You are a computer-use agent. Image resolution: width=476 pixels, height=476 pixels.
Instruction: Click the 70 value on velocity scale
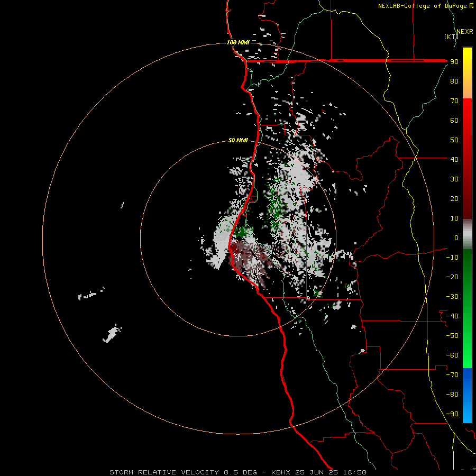[454, 101]
